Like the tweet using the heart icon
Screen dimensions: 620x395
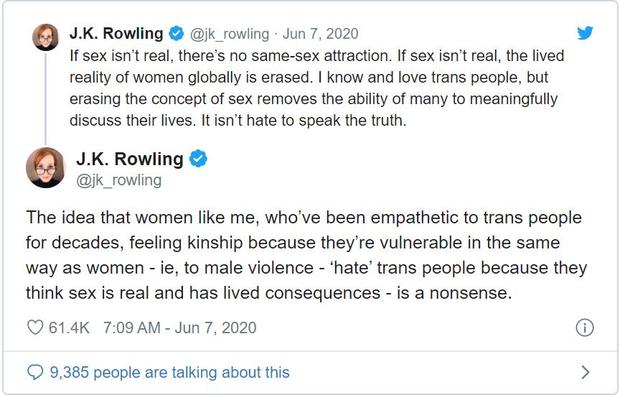pyautogui.click(x=35, y=327)
